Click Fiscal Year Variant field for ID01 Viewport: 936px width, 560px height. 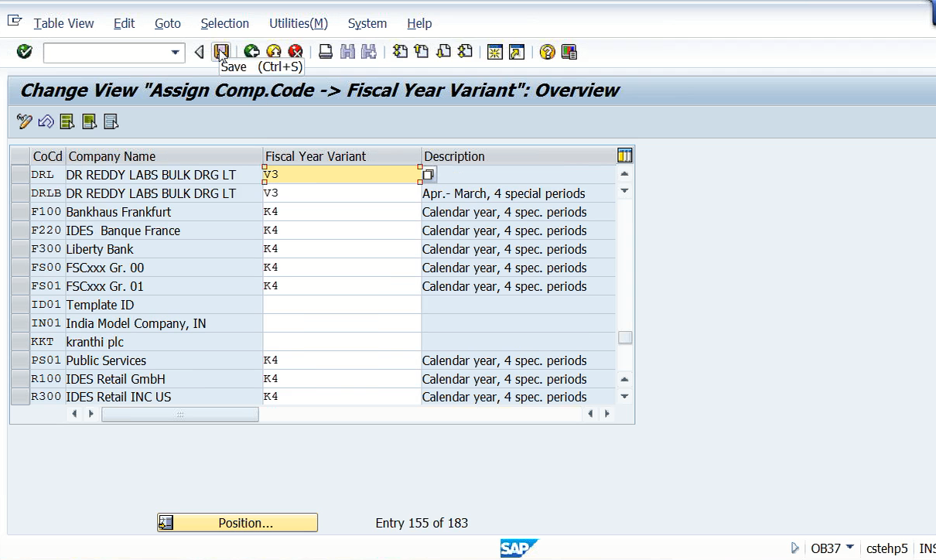click(x=342, y=305)
